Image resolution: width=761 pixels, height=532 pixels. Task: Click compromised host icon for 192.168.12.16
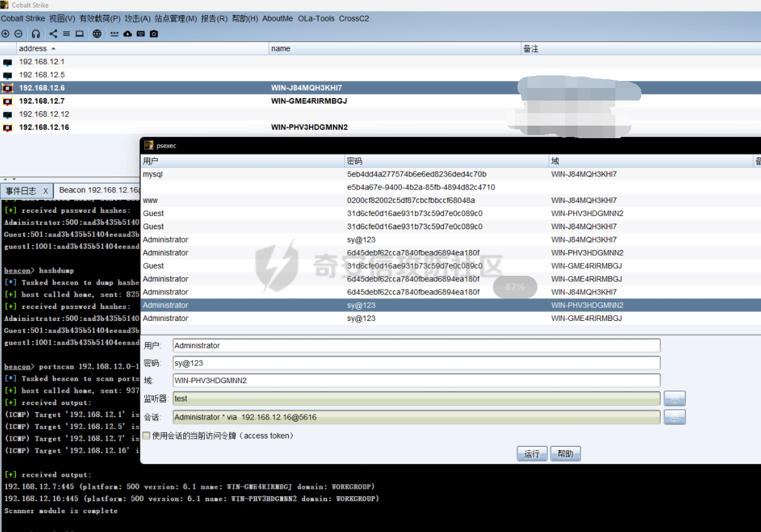tap(8, 128)
